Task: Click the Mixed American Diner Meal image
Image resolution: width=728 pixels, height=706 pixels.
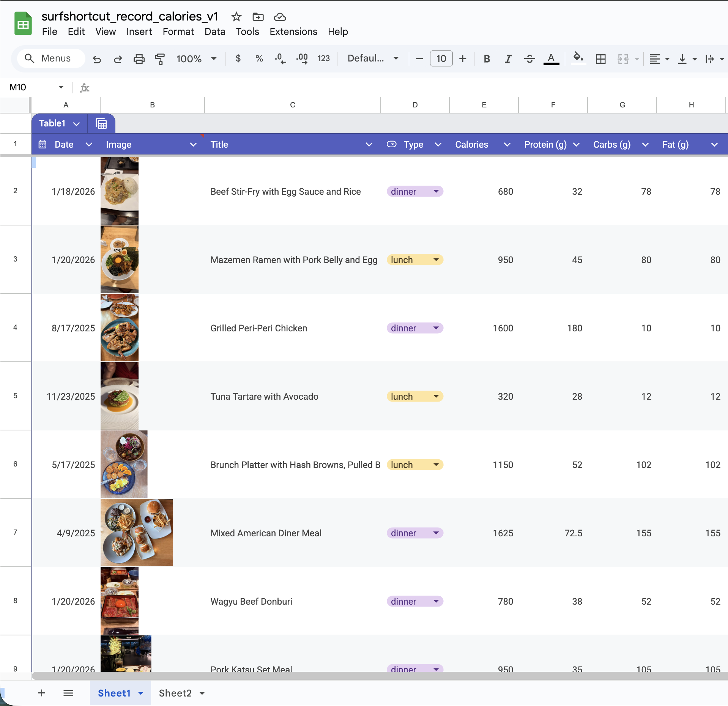Action: [136, 533]
